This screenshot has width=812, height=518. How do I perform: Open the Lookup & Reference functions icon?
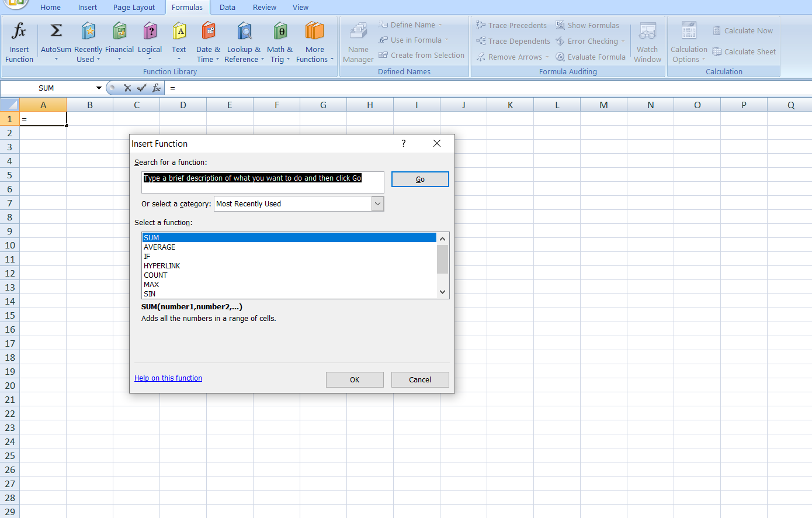(244, 31)
